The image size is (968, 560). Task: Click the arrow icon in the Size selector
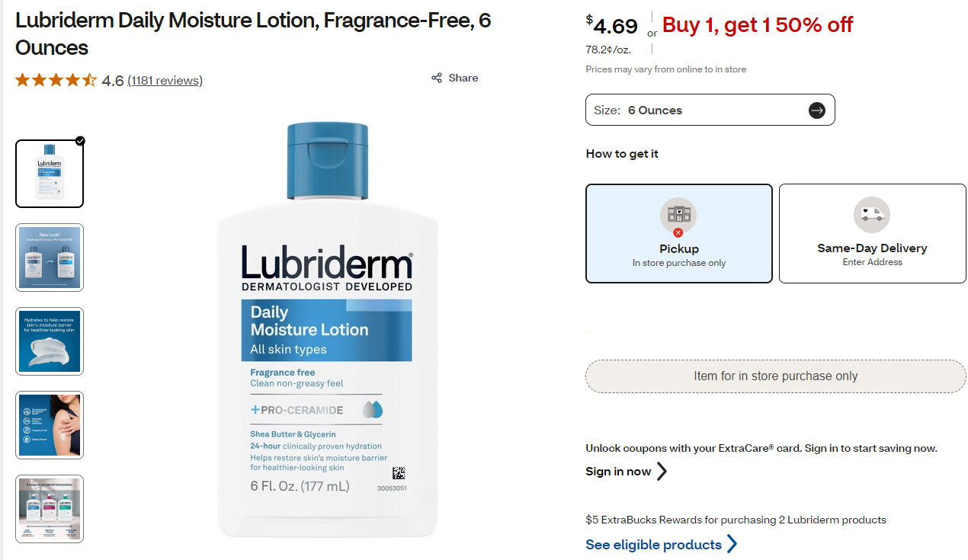816,110
